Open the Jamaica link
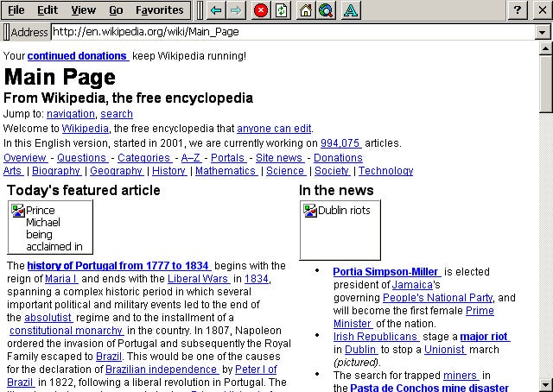The image size is (553, 392). tap(412, 284)
